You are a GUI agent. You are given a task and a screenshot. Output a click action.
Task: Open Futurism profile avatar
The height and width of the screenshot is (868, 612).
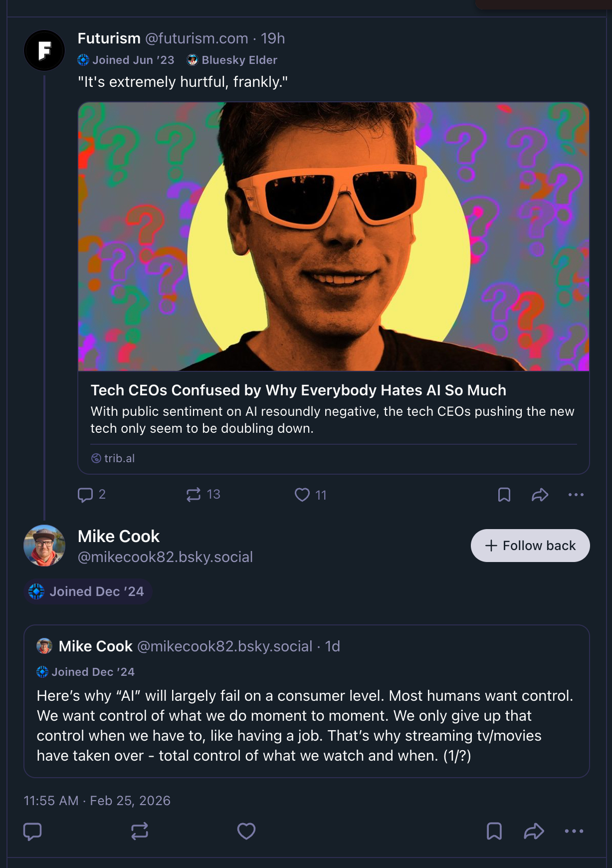pos(44,50)
